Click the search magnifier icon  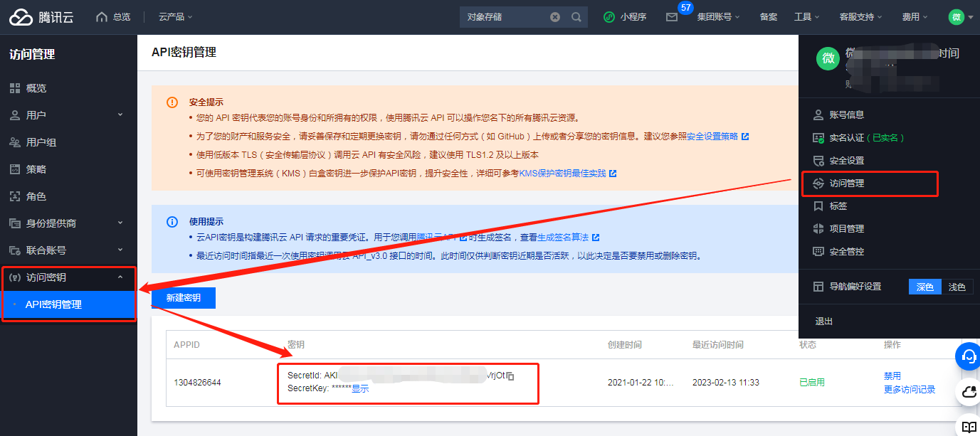coord(576,17)
